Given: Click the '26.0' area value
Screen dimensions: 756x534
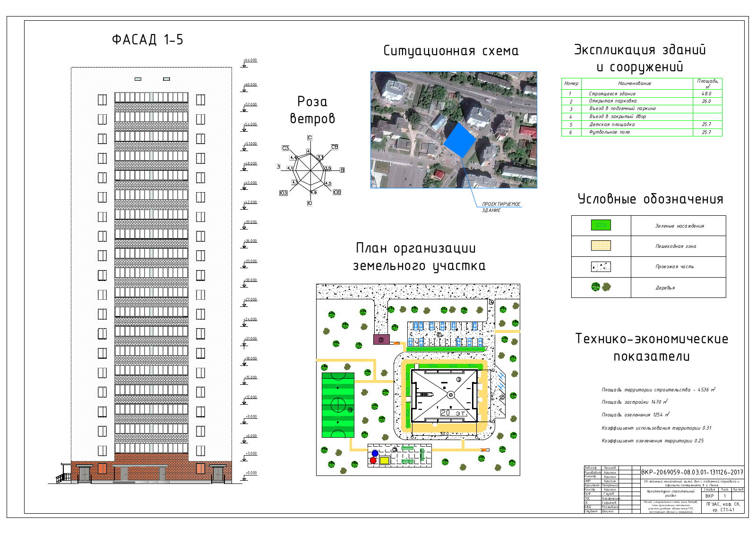Looking at the screenshot, I should pos(706,101).
